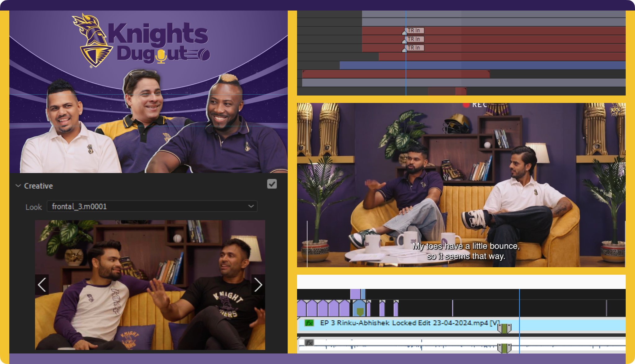Click the Knights Dugout title preview image

[x=149, y=92]
